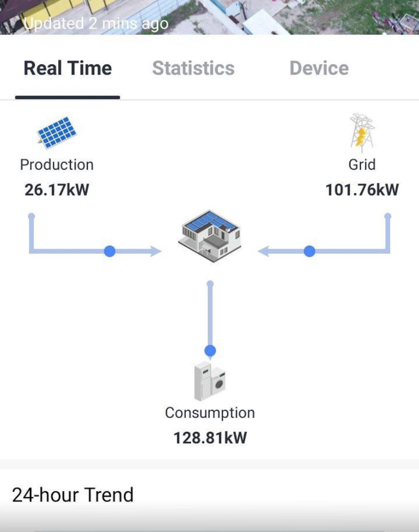Click the blue dot on grid flow line
Screen dimensions: 419x532
pos(309,251)
